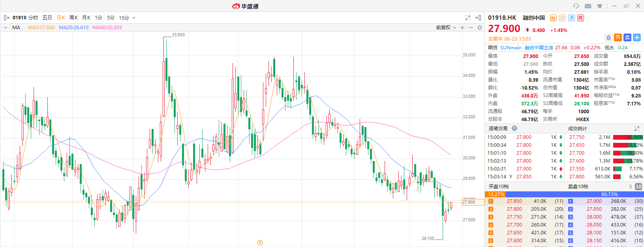Screen dimensions: 644x247
Task: Expand chart to fullscreen
Action: pos(468,18)
